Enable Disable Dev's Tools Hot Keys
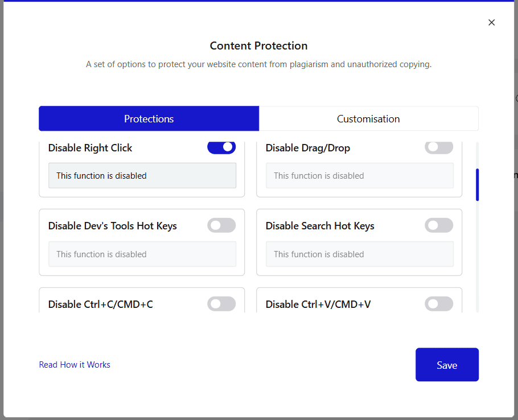Screen dimensions: 518x420 (x=221, y=225)
